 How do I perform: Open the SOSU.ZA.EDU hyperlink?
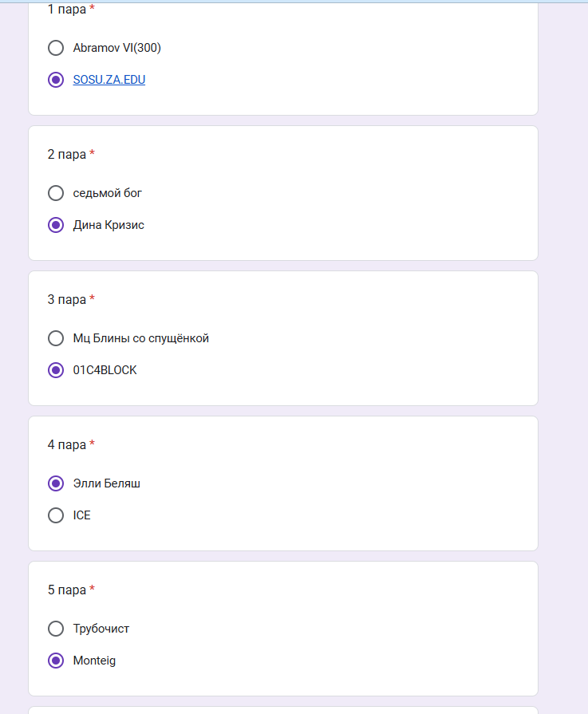click(x=109, y=80)
